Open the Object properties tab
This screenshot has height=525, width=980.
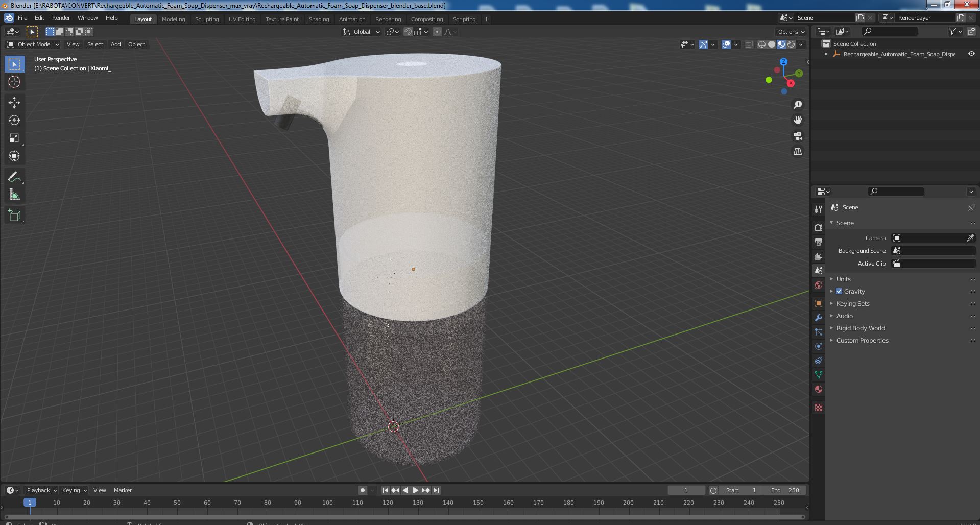coord(819,303)
